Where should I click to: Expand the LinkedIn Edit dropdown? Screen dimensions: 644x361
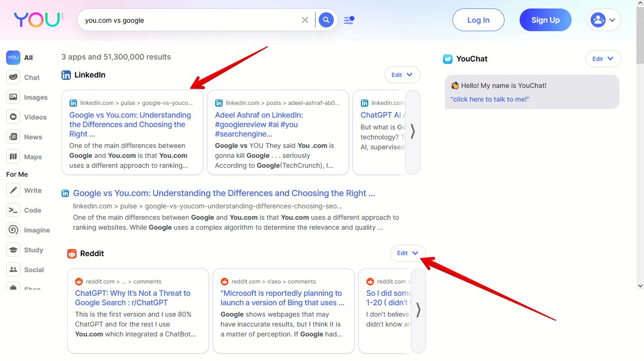402,75
